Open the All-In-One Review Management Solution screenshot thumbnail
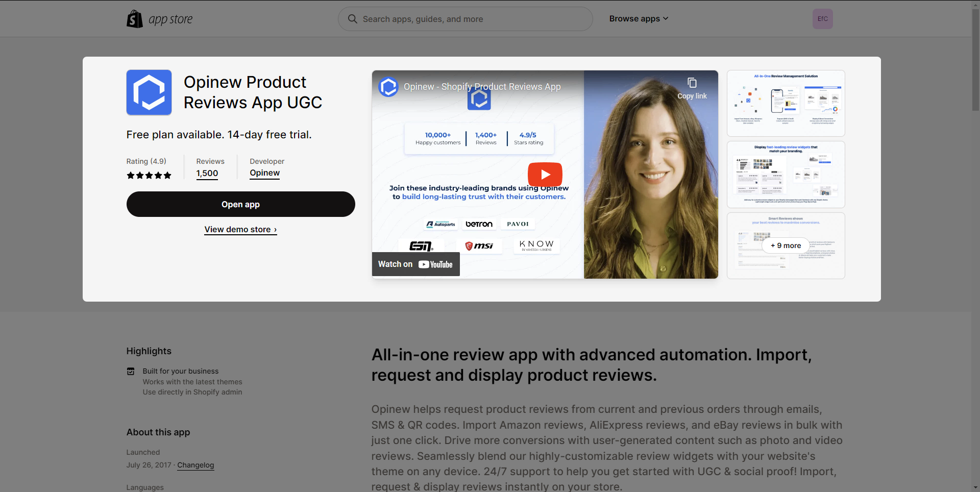The height and width of the screenshot is (492, 980). [x=786, y=103]
